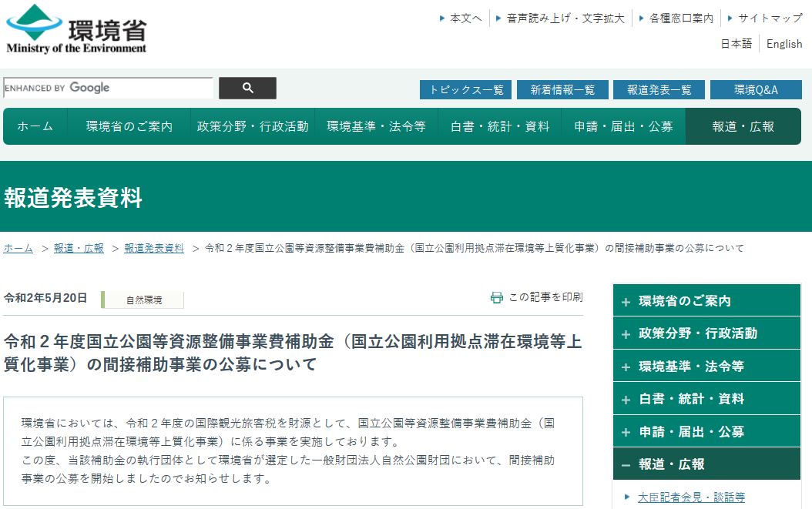
Task: Select 政策分野・行政活動 in the green navigation bar
Action: 253,126
